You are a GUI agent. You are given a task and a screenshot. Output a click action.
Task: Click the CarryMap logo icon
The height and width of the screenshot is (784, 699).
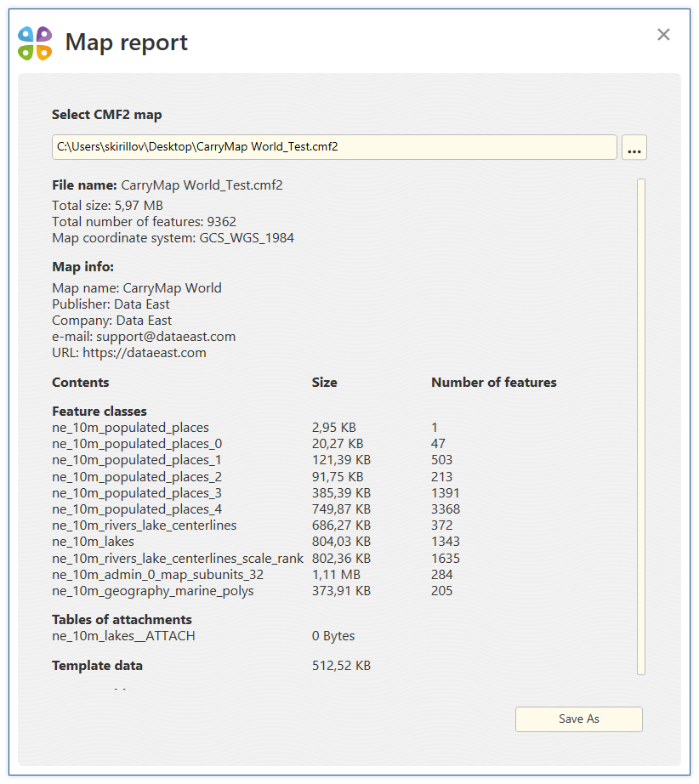coord(35,43)
